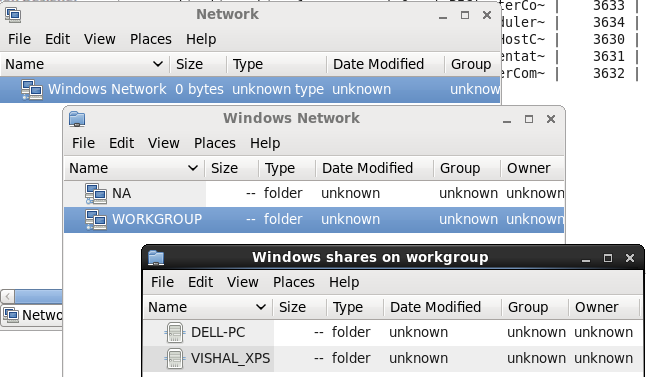Select the DELL-PC share name
646x377 pixels.
click(x=218, y=333)
